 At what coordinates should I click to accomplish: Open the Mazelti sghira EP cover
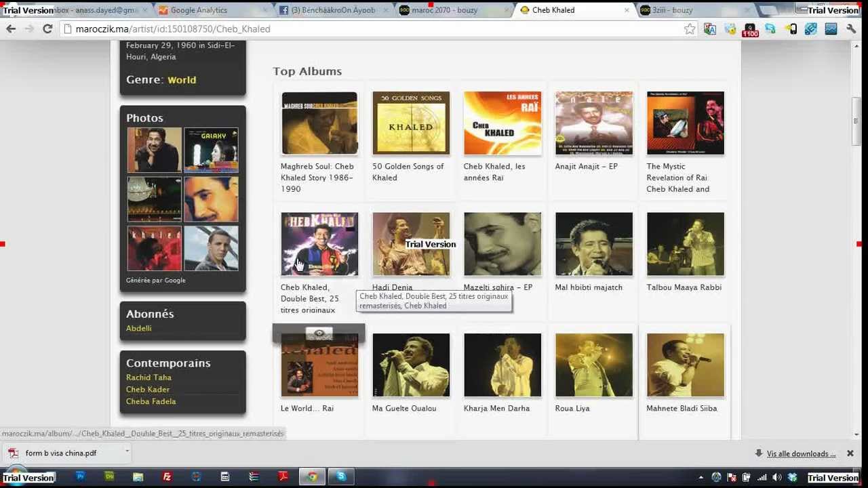[x=502, y=244]
